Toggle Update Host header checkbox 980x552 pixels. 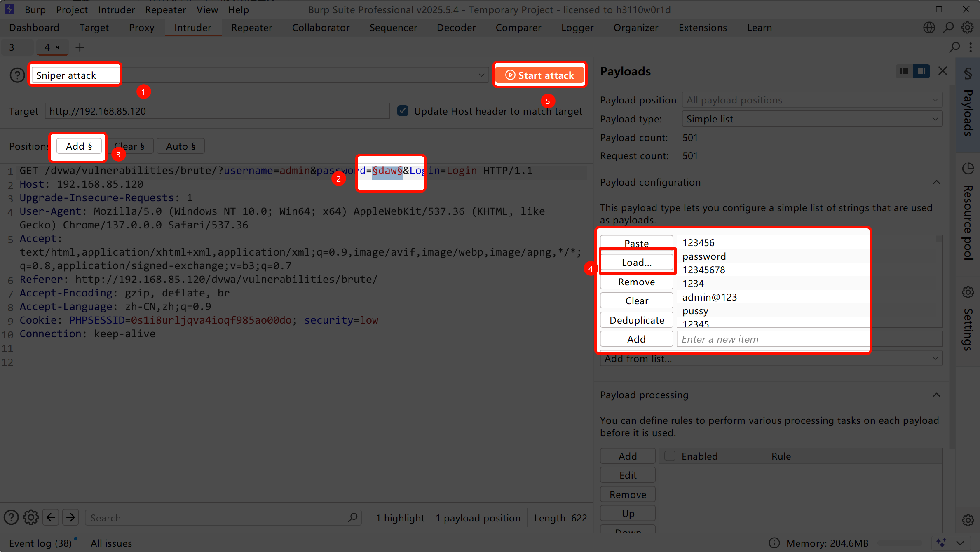tap(403, 111)
